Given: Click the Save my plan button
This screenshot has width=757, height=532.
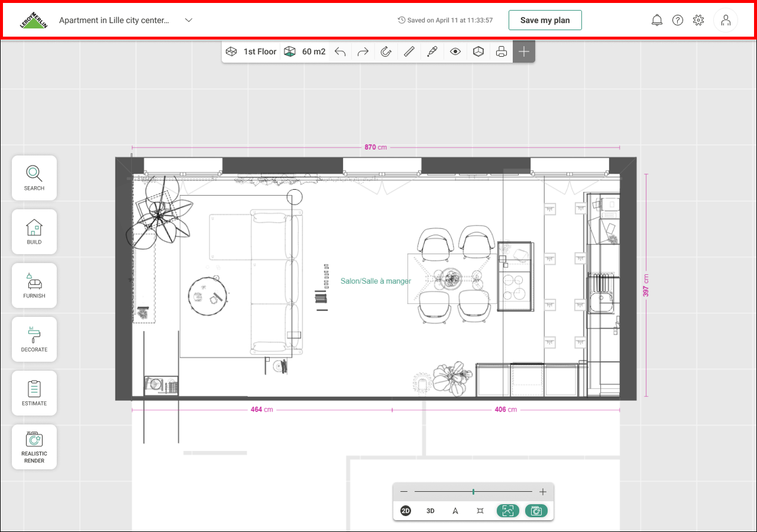Looking at the screenshot, I should (545, 20).
